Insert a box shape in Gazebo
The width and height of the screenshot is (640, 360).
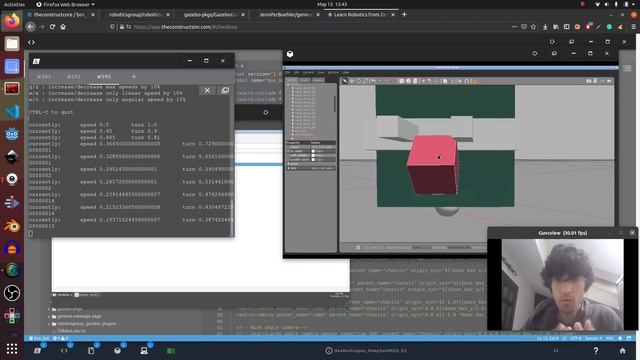pos(402,81)
